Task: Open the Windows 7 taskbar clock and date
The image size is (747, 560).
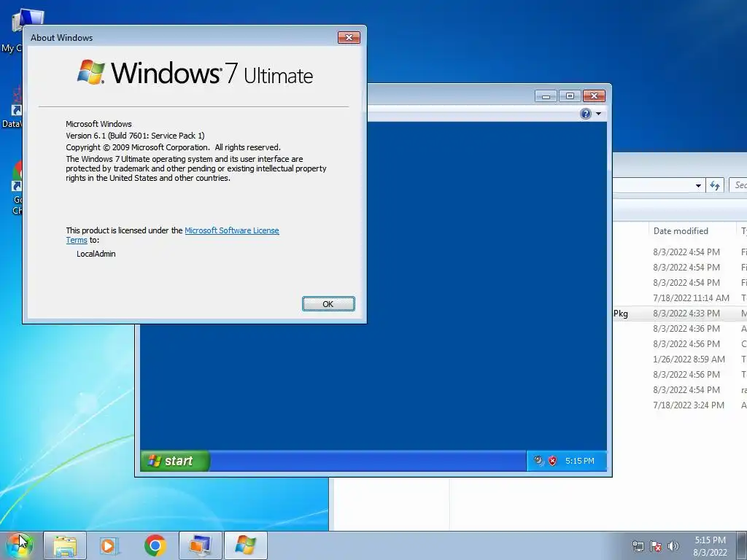Action: [710, 546]
